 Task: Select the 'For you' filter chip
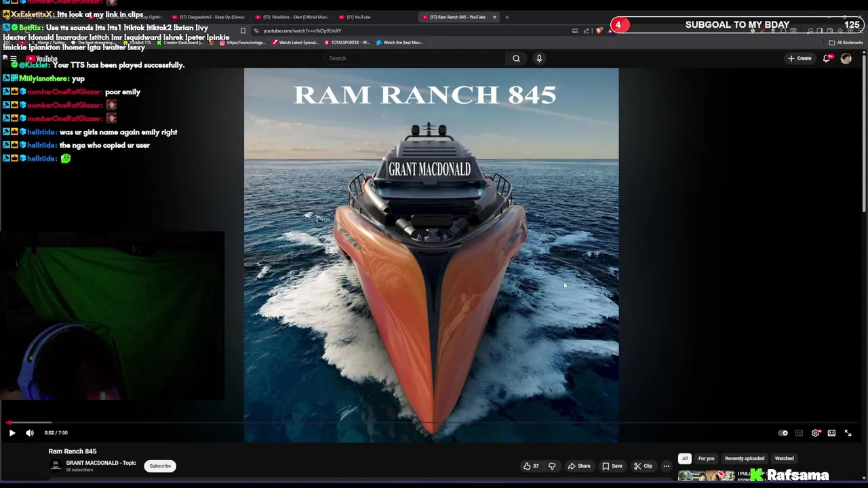tap(706, 459)
